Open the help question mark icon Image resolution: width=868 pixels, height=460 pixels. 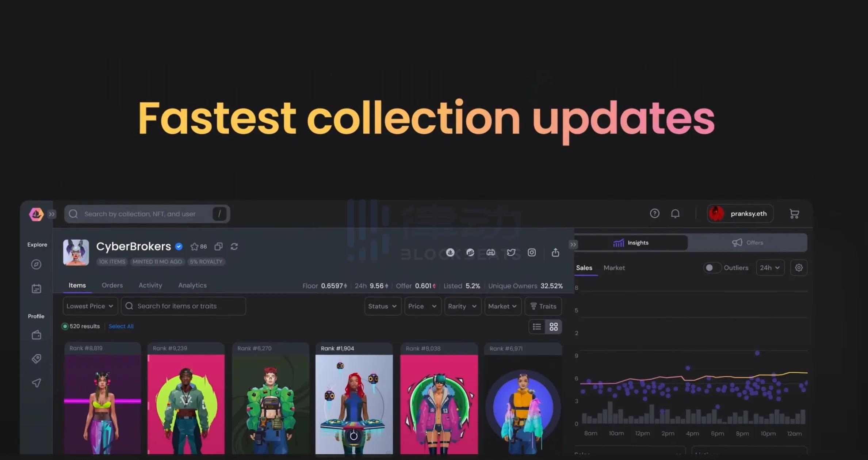click(x=654, y=213)
